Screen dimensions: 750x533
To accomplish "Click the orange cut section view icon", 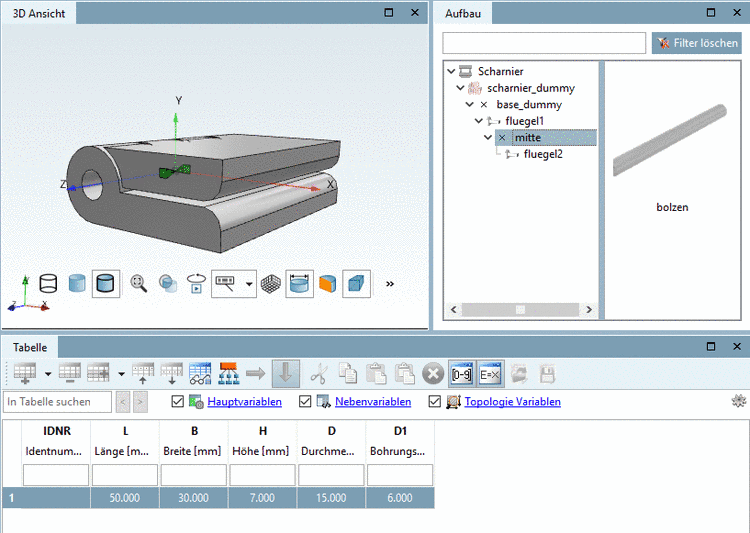I will pos(328,284).
